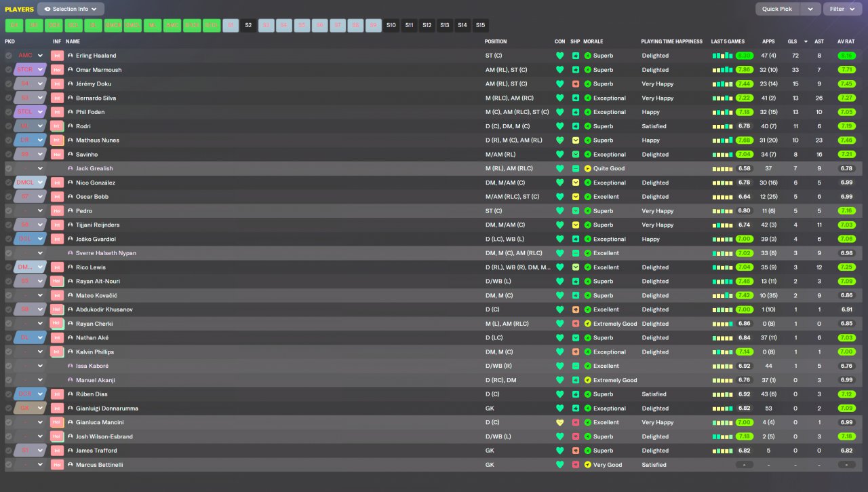Viewport: 868px width, 492px height.
Task: Sort by the APPS column header
Action: [768, 41]
